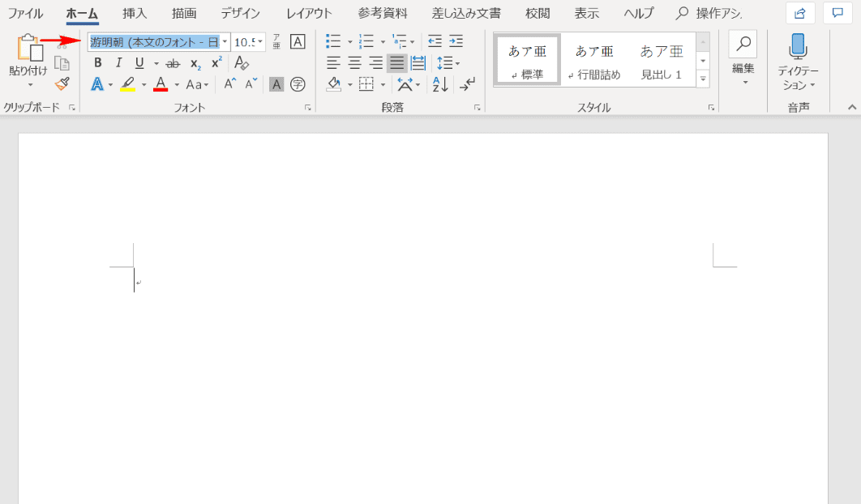Toggle Strikethrough formatting
This screenshot has height=504, width=861.
pyautogui.click(x=173, y=64)
